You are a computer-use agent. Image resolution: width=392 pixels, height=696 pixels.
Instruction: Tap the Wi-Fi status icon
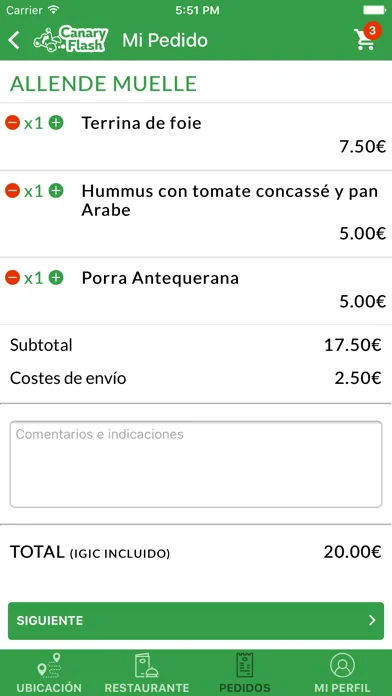(54, 10)
